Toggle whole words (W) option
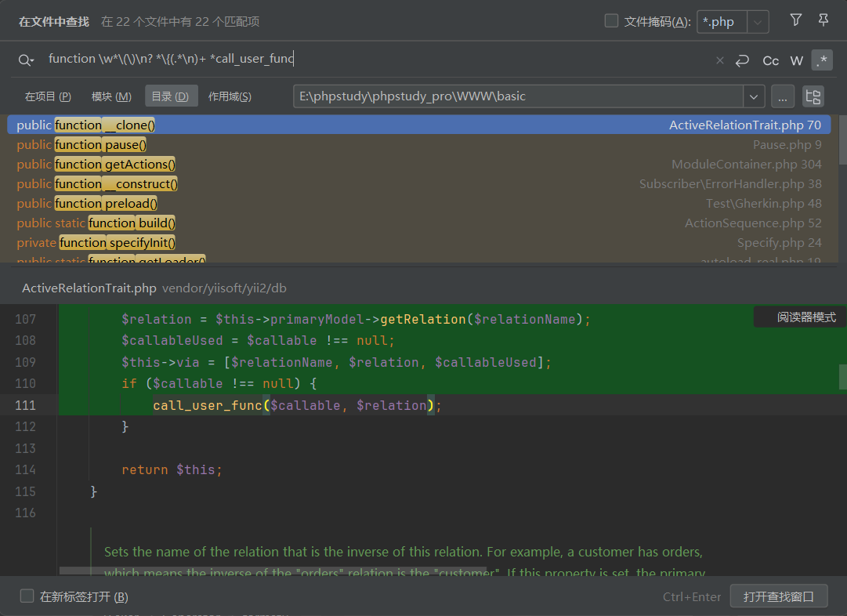 point(797,60)
